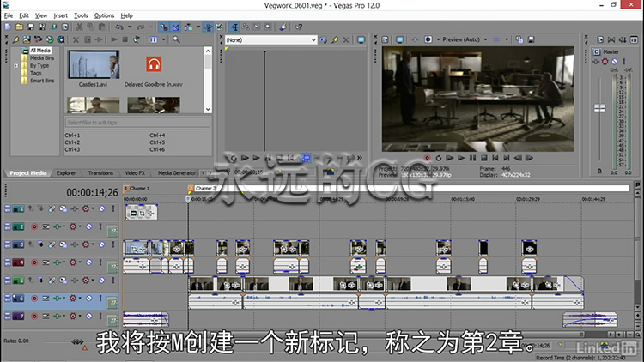Switch to the Explorer tab
644x362 pixels.
(66, 173)
